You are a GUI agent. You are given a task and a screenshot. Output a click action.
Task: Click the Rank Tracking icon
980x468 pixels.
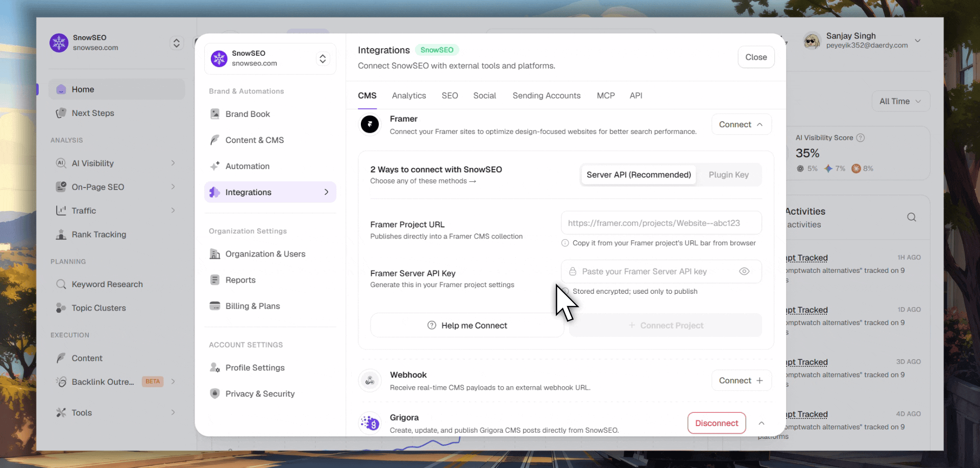[x=61, y=235]
